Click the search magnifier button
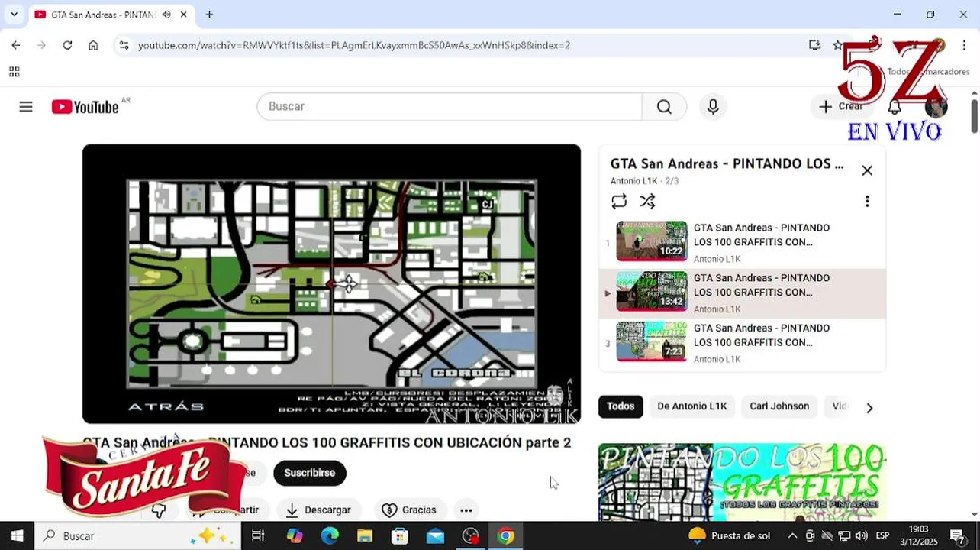Screen dimensions: 980x550 (664, 107)
